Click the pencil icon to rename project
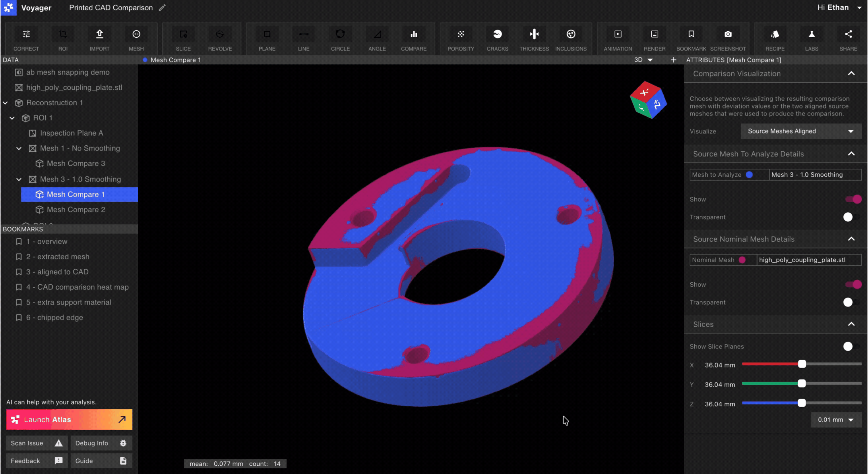The width and height of the screenshot is (868, 474). pyautogui.click(x=162, y=8)
